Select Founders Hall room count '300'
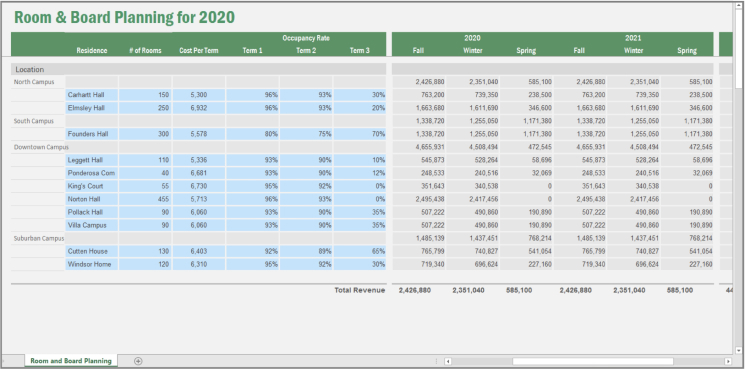Viewport: 745px width, 369px height. coord(145,134)
